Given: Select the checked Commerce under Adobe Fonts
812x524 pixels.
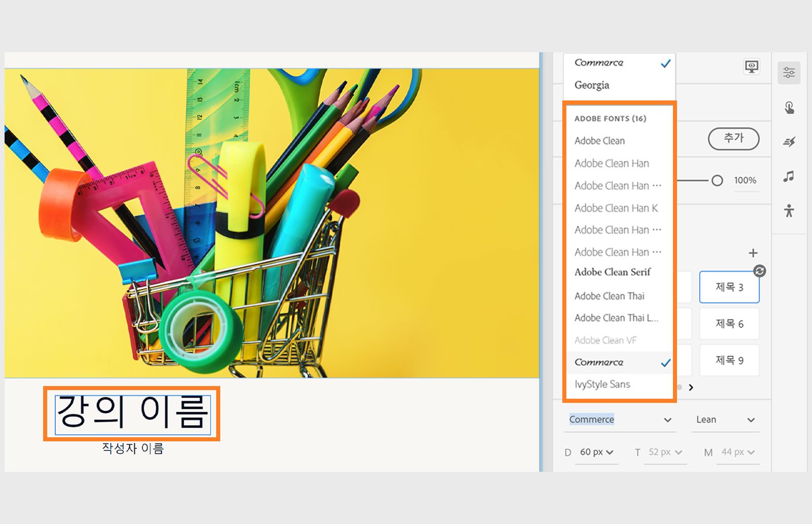Looking at the screenshot, I should [619, 363].
